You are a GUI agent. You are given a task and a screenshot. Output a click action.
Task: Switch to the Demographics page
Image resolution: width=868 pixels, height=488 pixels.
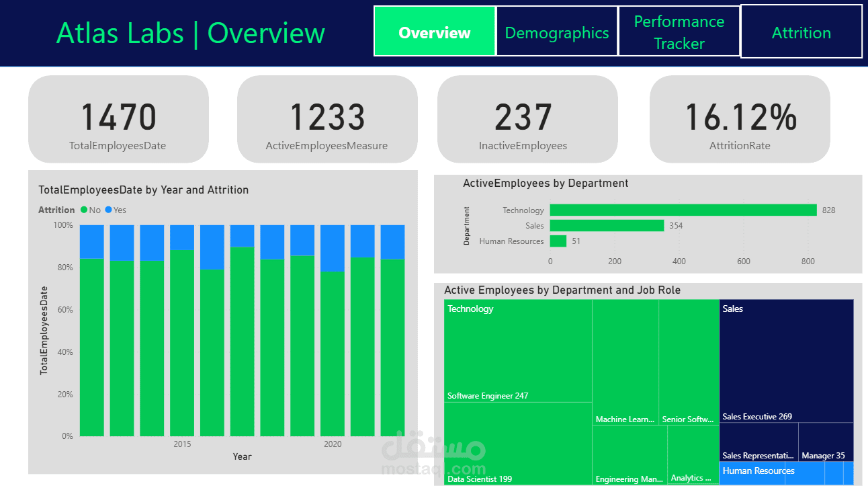tap(557, 31)
